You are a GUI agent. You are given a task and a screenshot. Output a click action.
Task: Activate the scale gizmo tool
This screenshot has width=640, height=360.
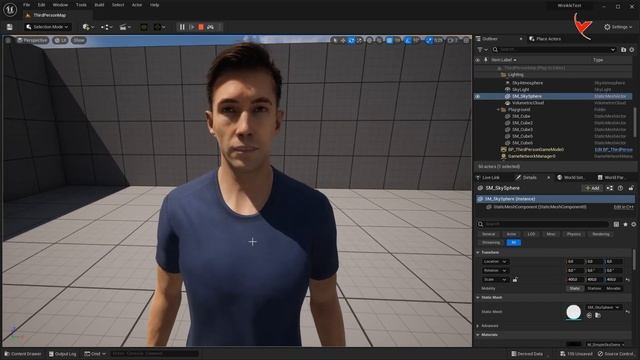pos(359,40)
